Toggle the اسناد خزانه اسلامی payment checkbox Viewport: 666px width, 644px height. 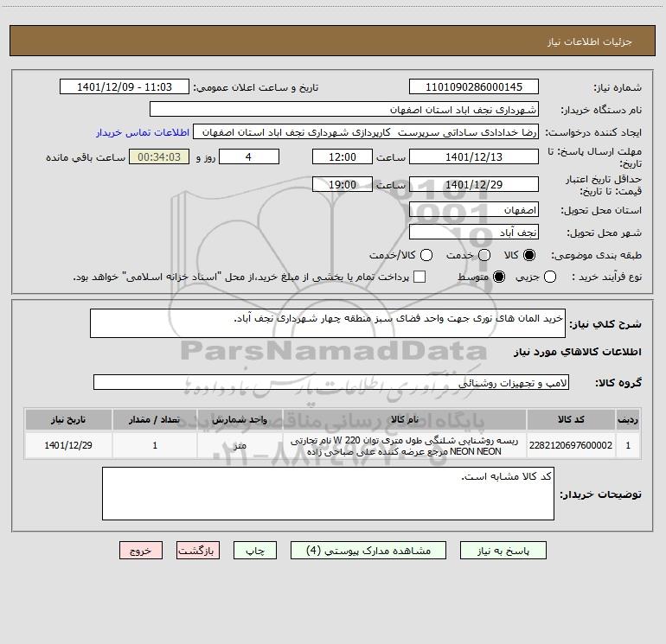(419, 277)
